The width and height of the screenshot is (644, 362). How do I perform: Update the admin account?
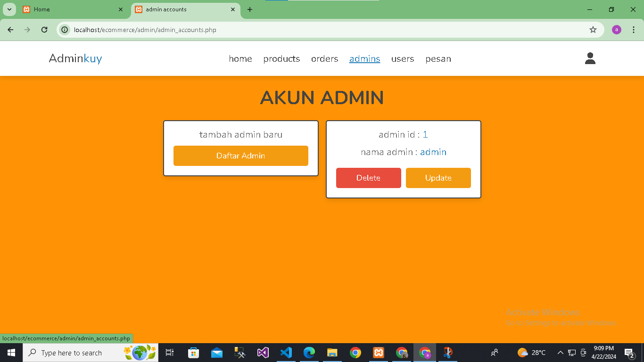pyautogui.click(x=438, y=178)
